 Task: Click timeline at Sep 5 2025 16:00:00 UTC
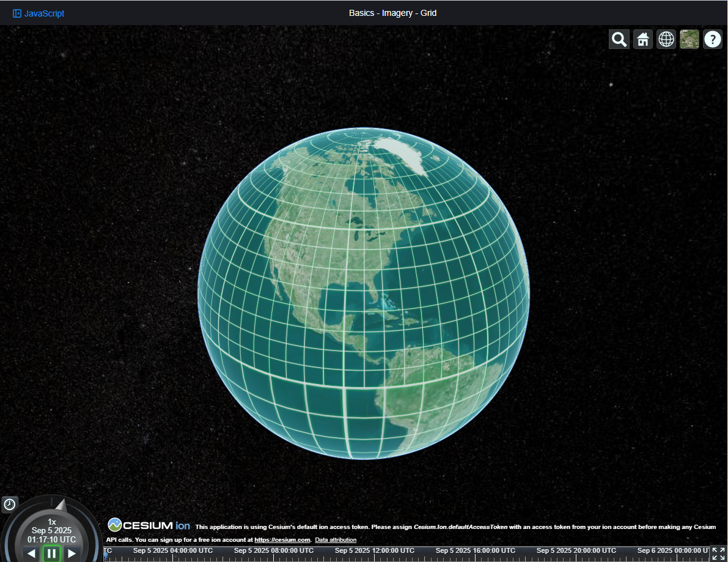476,550
